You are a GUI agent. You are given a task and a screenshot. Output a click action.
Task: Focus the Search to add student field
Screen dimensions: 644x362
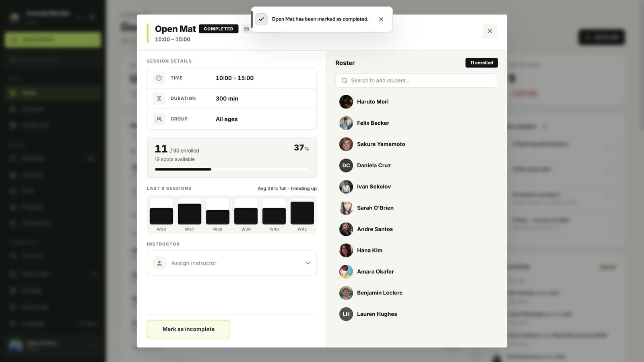(417, 80)
